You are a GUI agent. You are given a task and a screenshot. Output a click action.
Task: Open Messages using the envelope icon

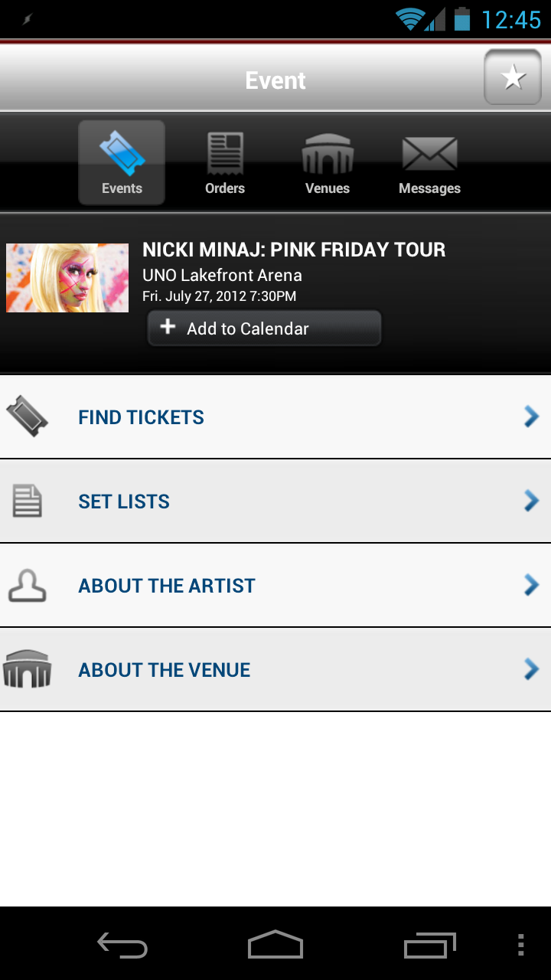click(429, 153)
